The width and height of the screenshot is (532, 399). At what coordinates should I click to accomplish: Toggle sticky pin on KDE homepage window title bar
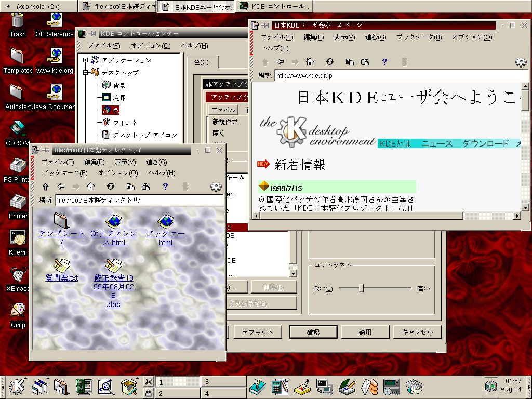[265, 25]
